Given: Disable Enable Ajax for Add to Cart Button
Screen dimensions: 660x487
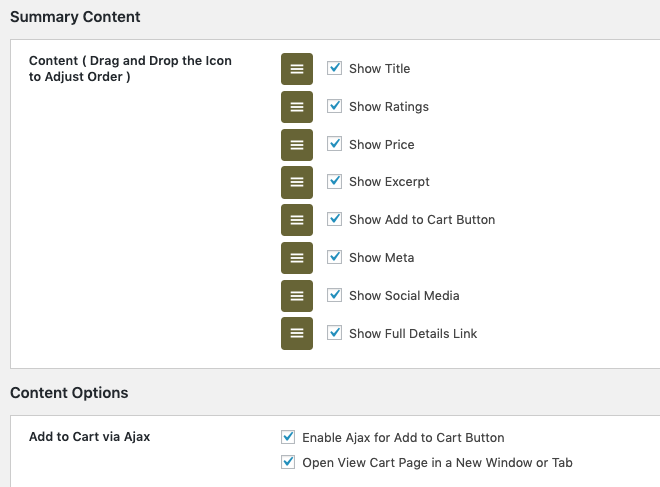Looking at the screenshot, I should pyautogui.click(x=289, y=437).
